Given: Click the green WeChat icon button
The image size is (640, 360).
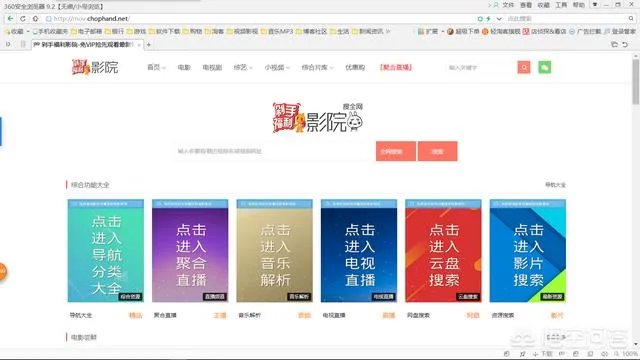Looking at the screenshot, I should [544, 67].
